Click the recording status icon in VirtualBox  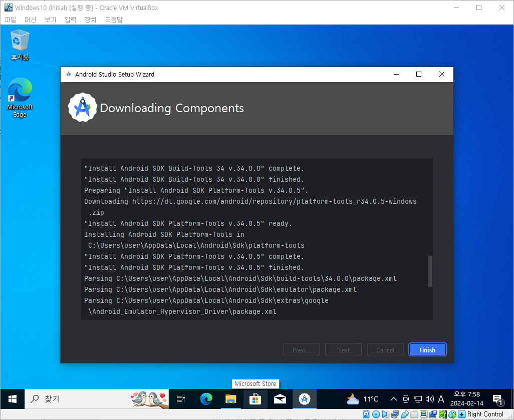[433, 414]
